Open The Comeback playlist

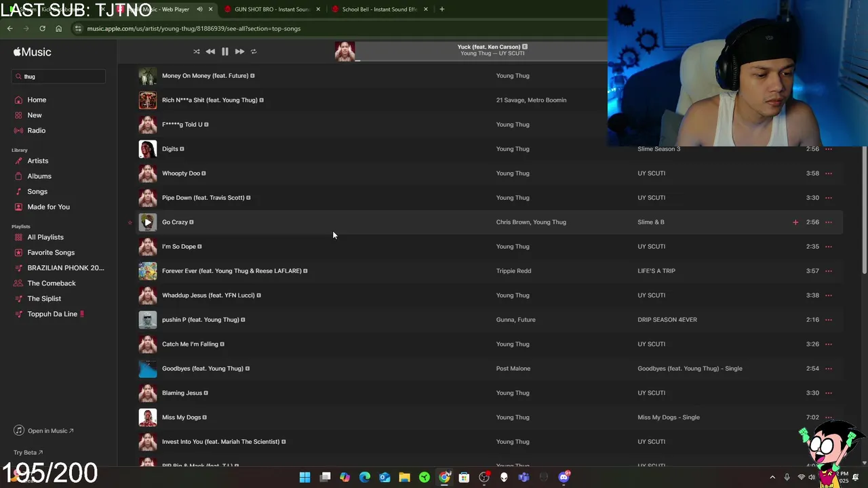click(x=52, y=283)
